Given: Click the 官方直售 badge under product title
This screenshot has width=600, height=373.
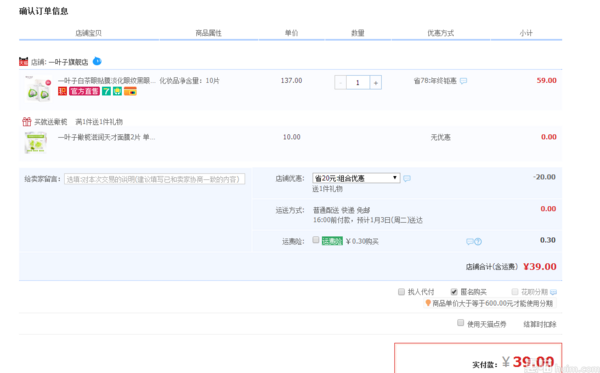Looking at the screenshot, I should pyautogui.click(x=84, y=91).
